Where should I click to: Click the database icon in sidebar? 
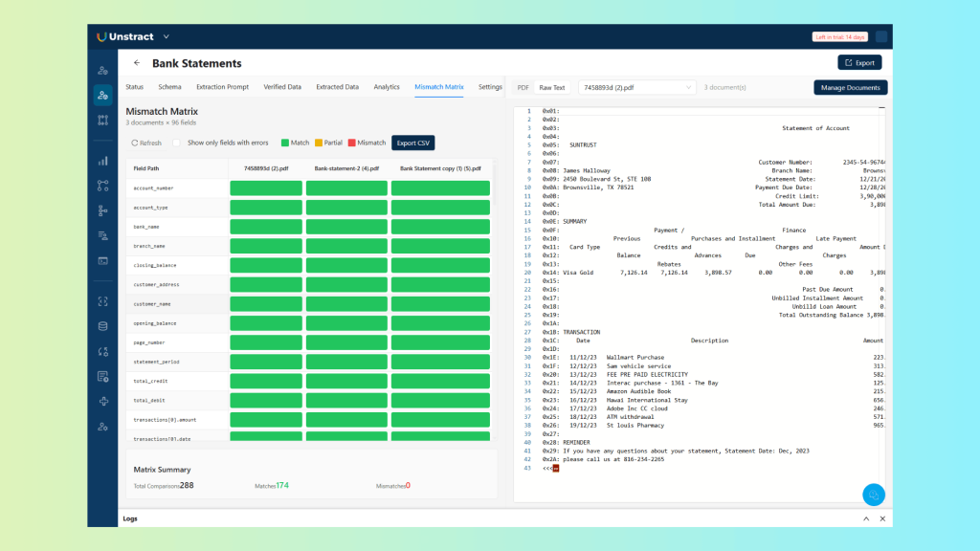point(102,326)
